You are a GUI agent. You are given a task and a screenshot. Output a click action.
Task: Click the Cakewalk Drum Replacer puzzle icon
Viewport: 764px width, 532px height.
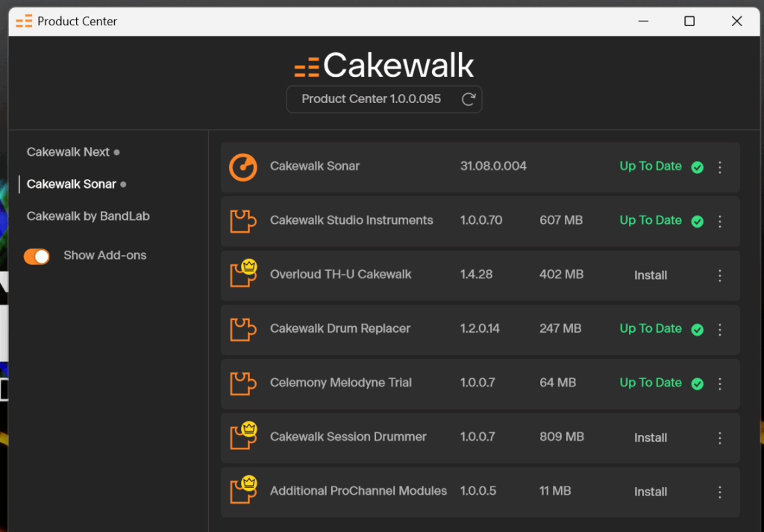[x=242, y=329]
